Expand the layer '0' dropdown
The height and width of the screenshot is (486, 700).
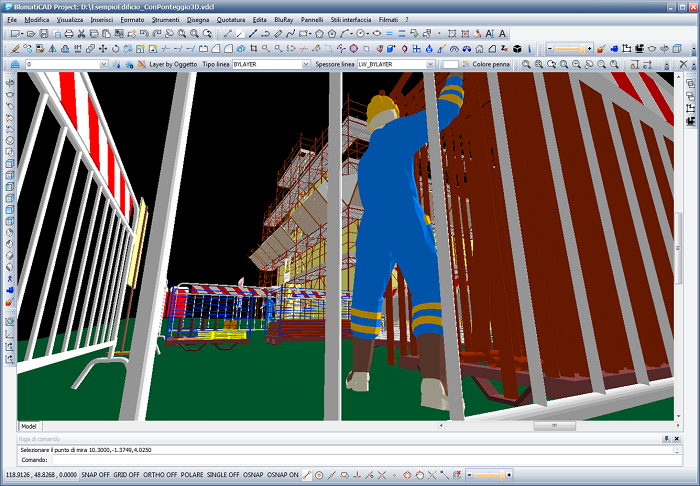[x=104, y=64]
